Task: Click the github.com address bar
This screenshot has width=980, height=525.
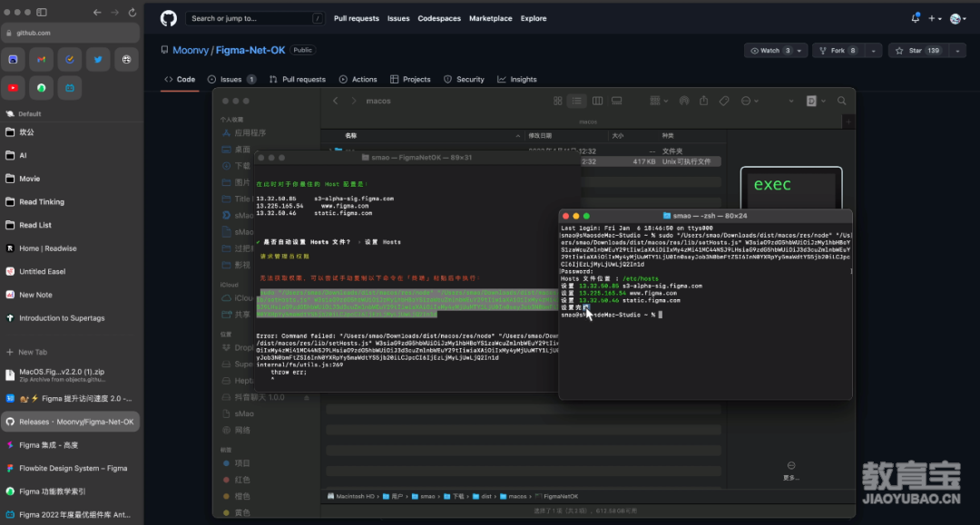Action: click(70, 33)
